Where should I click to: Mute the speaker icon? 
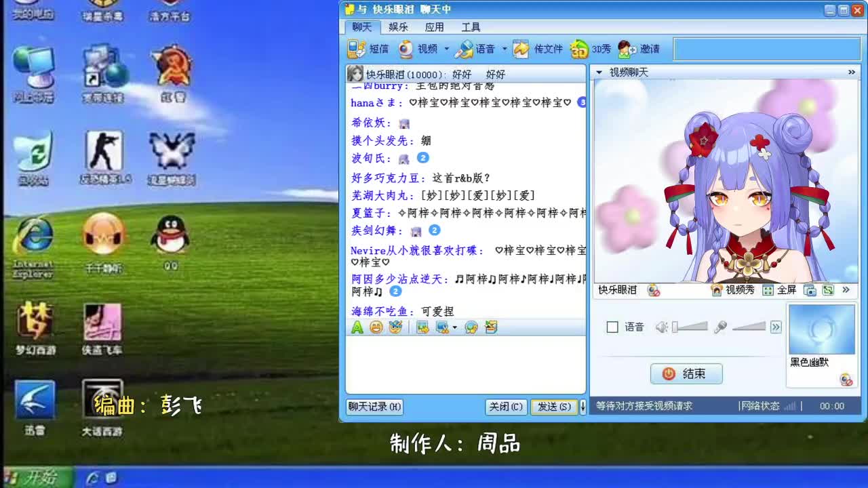[x=661, y=327]
